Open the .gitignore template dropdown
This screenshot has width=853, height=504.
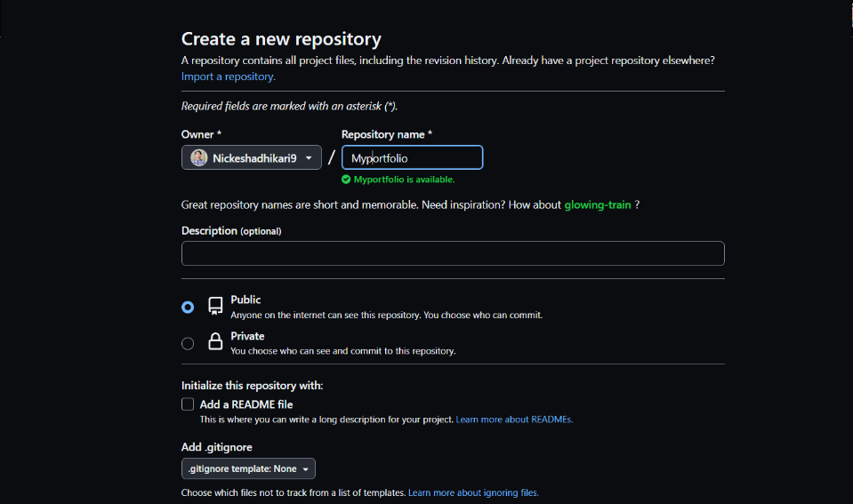click(x=248, y=468)
